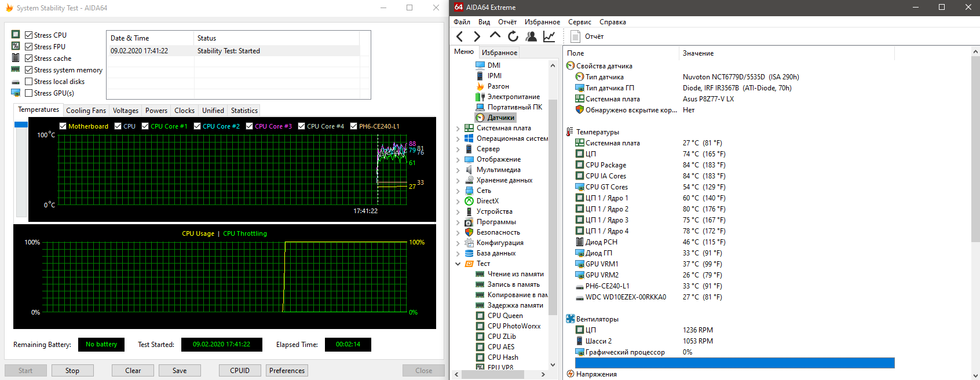Open the user profile icon in toolbar
Screen dimensions: 980x380
[531, 36]
